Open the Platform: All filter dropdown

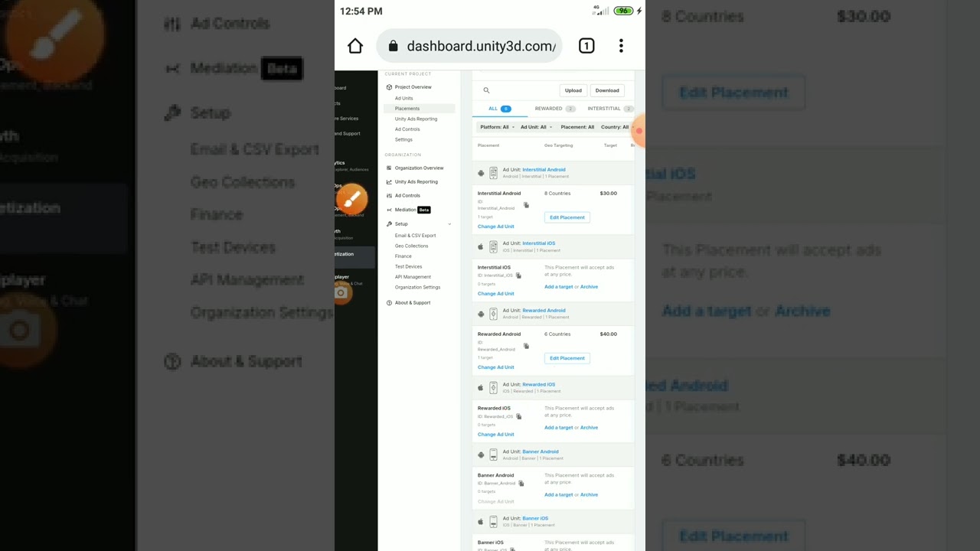point(497,127)
